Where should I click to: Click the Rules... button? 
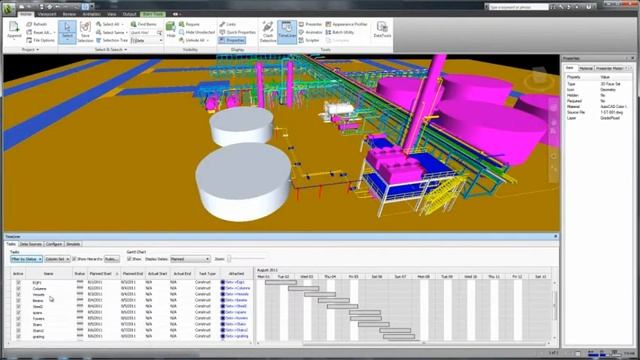point(112,259)
